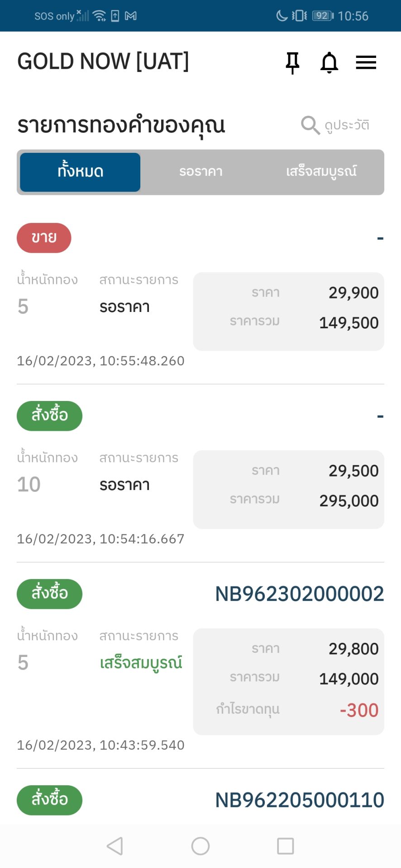The image size is (401, 868).
Task: Tap the GOLD NOW [UAT] title
Action: point(103,61)
